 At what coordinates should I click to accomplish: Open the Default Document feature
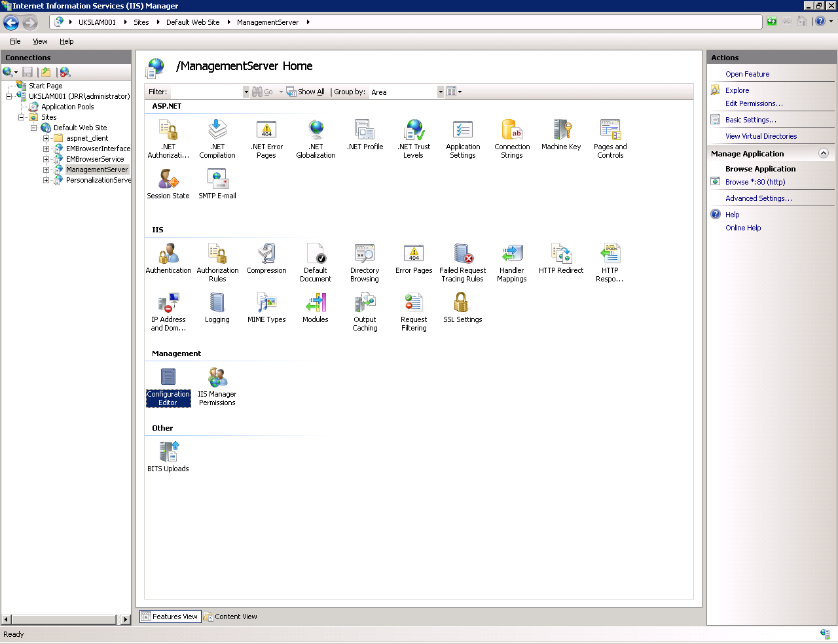(316, 262)
